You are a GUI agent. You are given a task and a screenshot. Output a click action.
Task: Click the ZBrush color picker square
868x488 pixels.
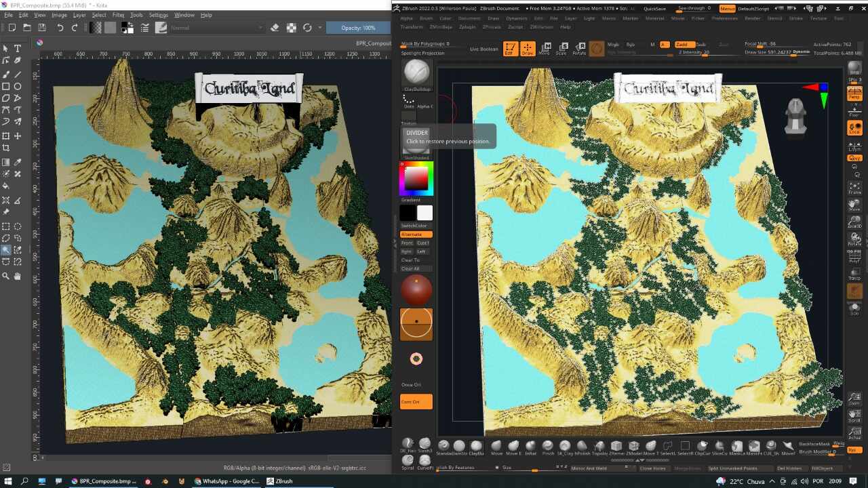[416, 178]
